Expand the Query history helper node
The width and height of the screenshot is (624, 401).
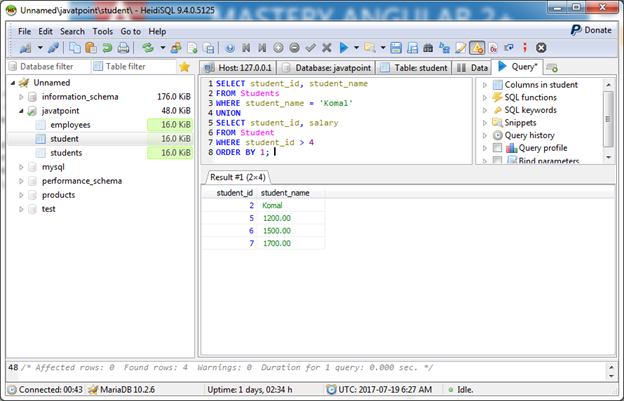click(485, 135)
